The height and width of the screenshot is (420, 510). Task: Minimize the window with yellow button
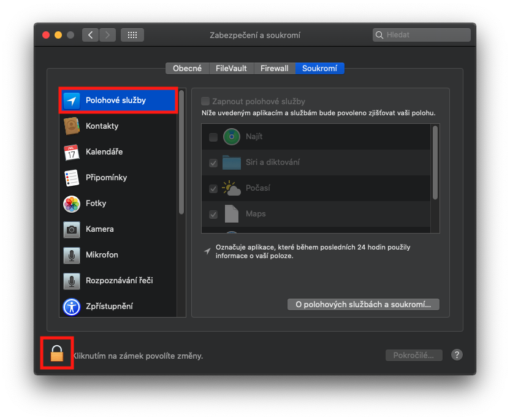click(58, 35)
